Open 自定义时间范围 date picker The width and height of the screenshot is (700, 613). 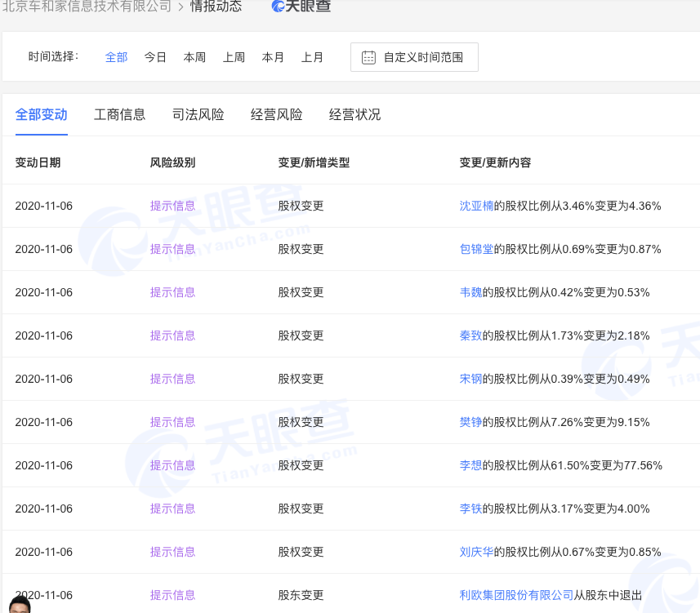coord(414,57)
